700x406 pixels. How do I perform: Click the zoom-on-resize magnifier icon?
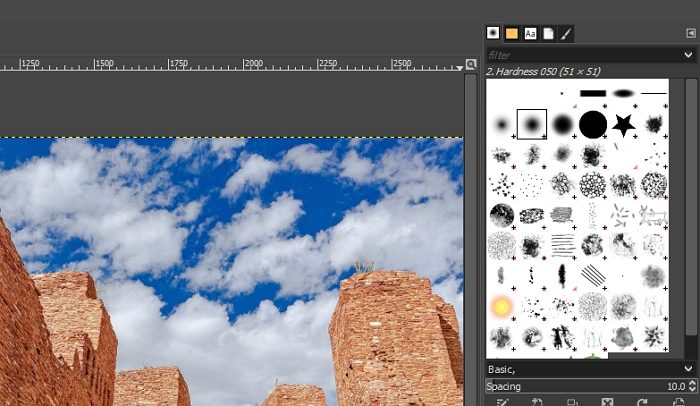coord(471,65)
